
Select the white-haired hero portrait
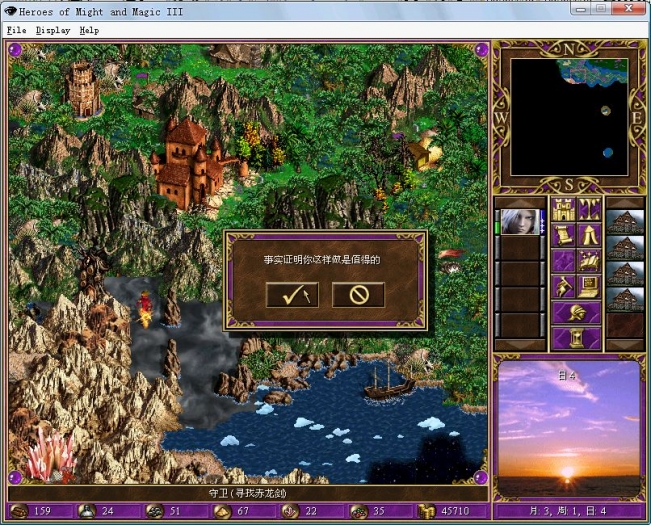pyautogui.click(x=520, y=222)
